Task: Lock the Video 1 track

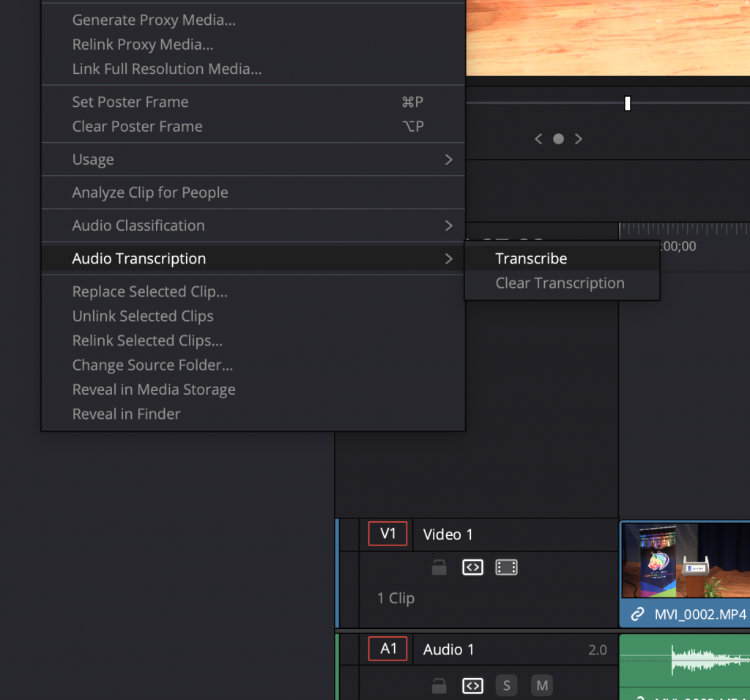Action: pos(439,567)
